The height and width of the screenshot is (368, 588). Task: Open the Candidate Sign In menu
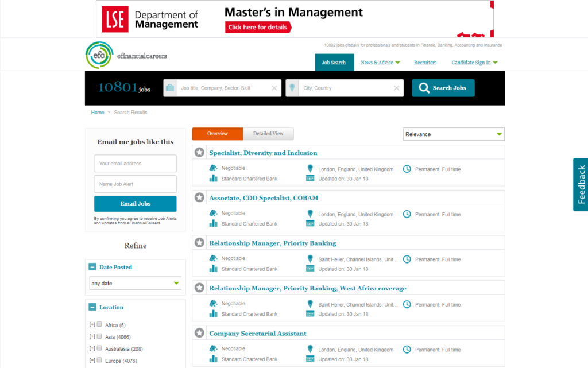coord(474,63)
